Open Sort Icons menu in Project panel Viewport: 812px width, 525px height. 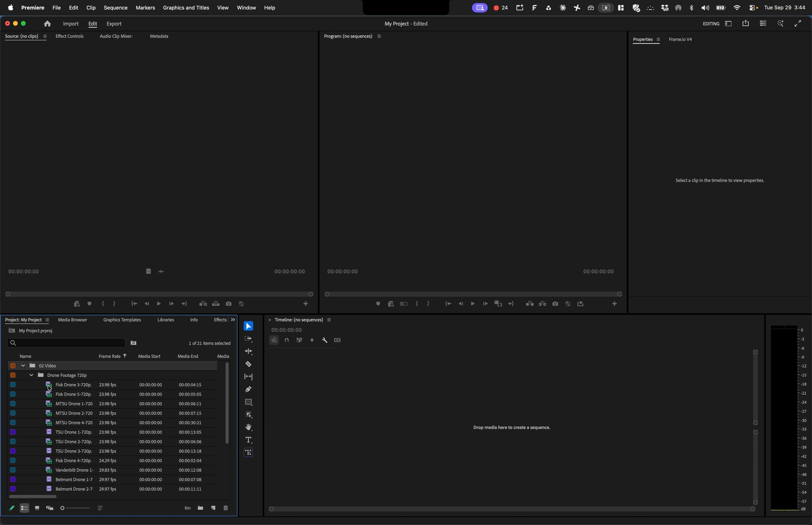click(x=100, y=508)
